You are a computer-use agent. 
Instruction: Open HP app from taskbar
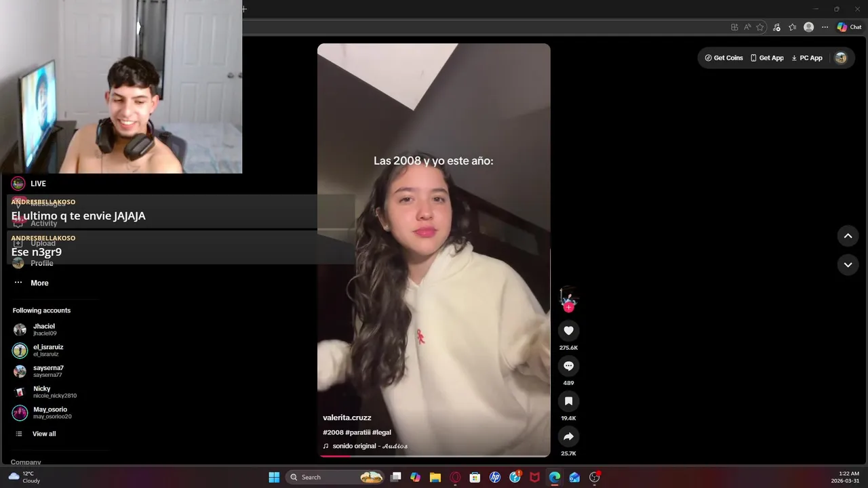pos(495,477)
